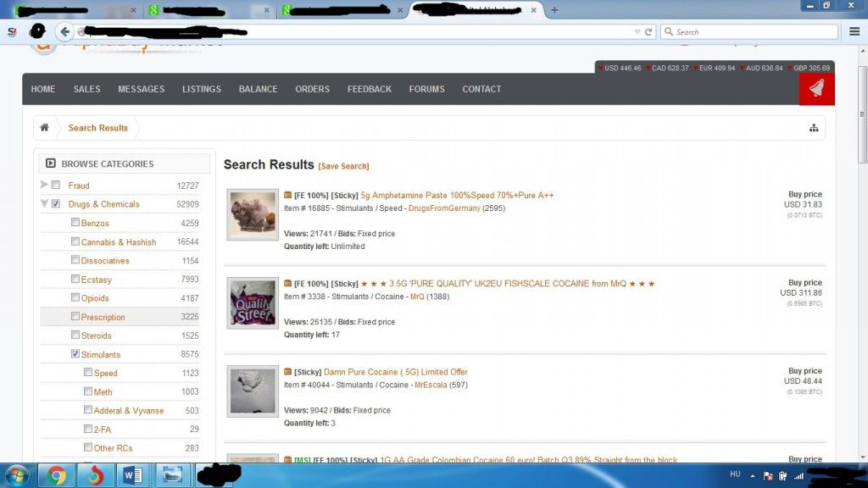The height and width of the screenshot is (488, 868).
Task: Open ORDERS in the navigation bar
Action: click(x=312, y=89)
